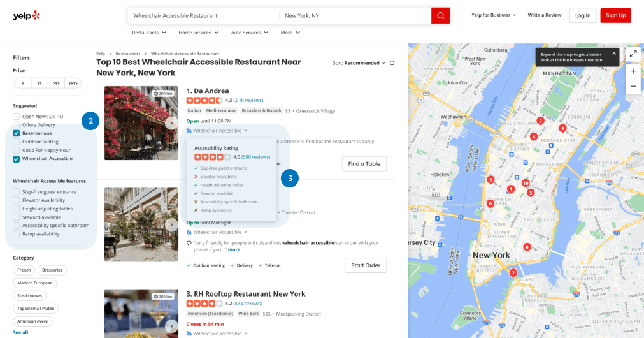Click the search term input field
The image size is (644, 338).
[x=203, y=16]
